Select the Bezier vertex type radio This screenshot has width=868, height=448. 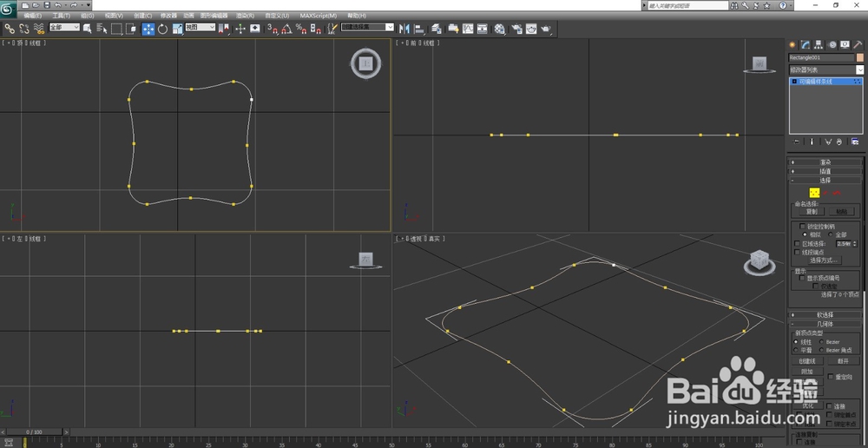pos(821,342)
